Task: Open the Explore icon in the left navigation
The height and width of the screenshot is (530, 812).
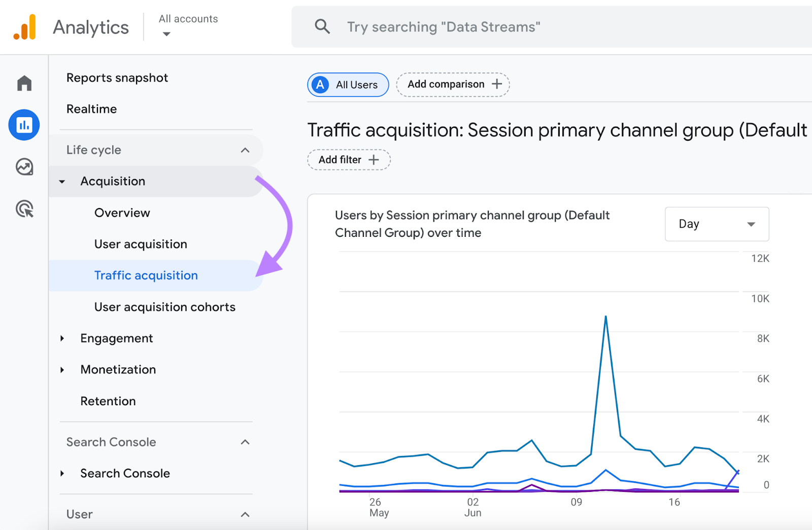Action: click(x=24, y=166)
